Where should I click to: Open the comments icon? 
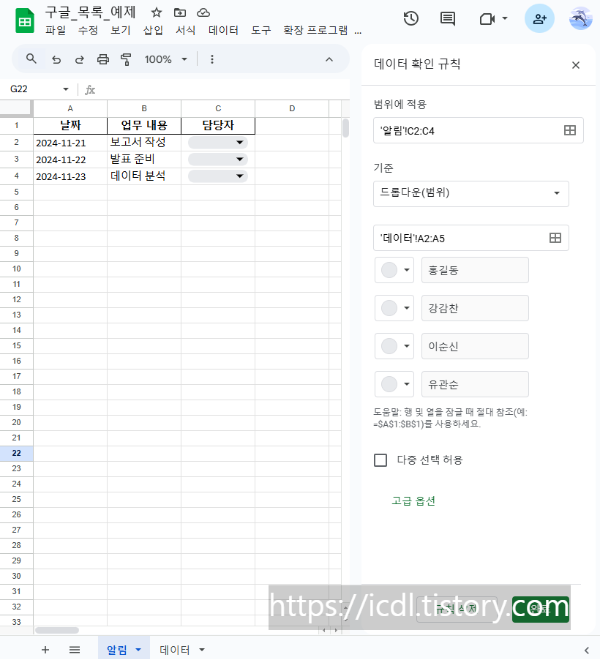(x=447, y=19)
